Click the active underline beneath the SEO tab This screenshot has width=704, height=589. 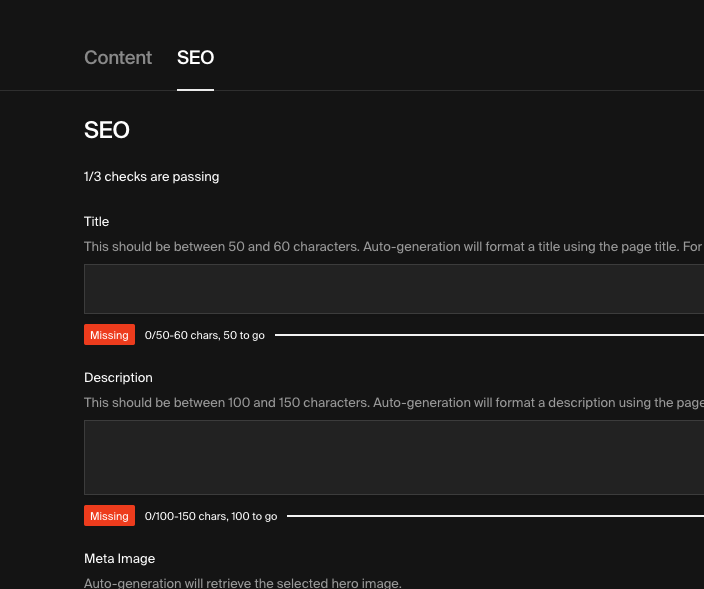(195, 89)
